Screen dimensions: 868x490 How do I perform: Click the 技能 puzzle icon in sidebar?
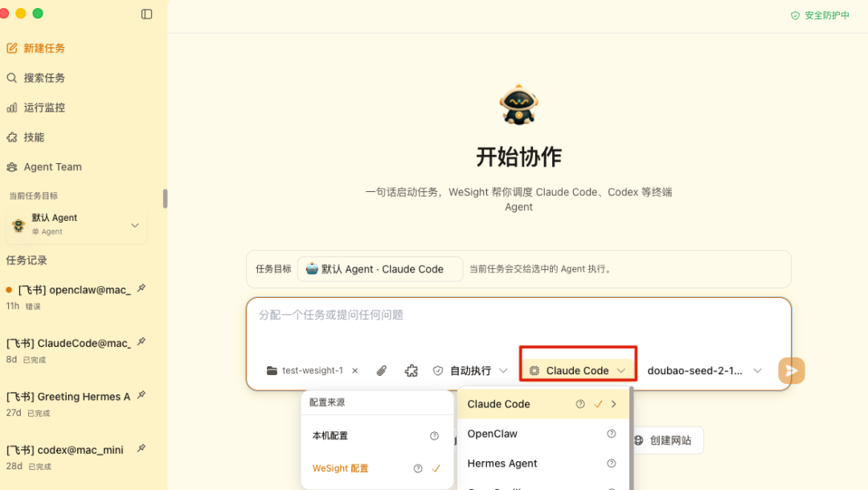(11, 137)
